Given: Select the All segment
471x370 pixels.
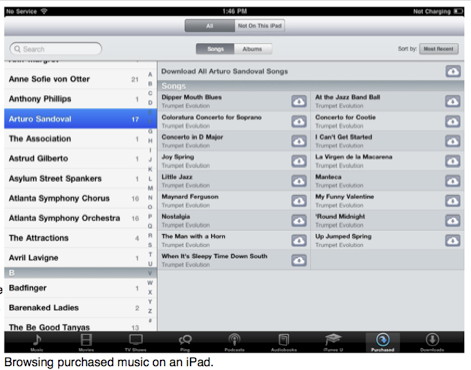Looking at the screenshot, I should tap(210, 26).
